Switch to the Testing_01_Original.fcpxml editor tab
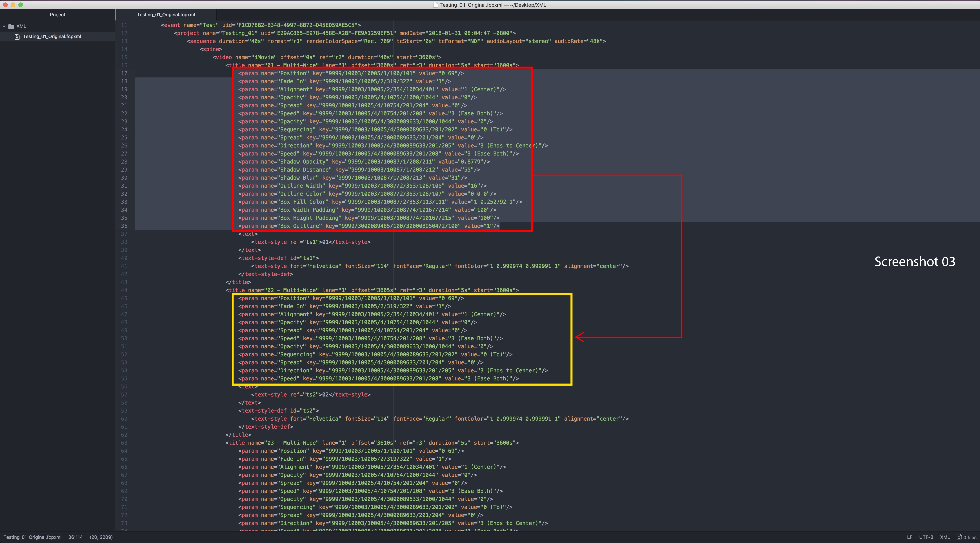The image size is (980, 543). (x=166, y=15)
